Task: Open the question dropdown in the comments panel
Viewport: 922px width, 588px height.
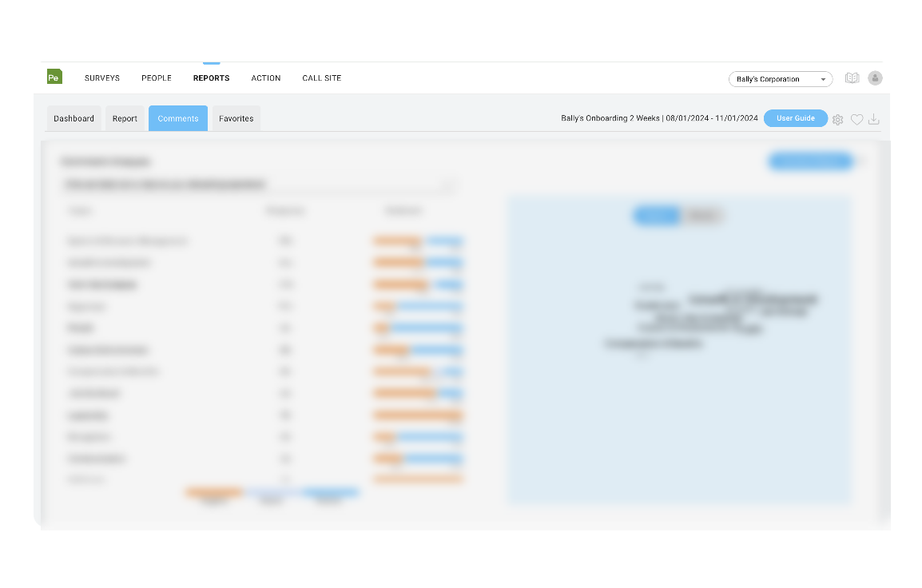Action: coord(260,185)
